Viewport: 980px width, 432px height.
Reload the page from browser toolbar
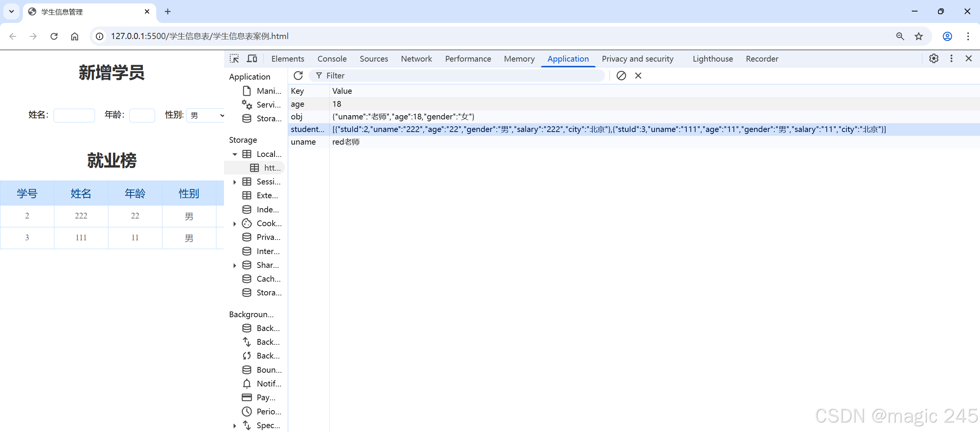click(x=54, y=36)
